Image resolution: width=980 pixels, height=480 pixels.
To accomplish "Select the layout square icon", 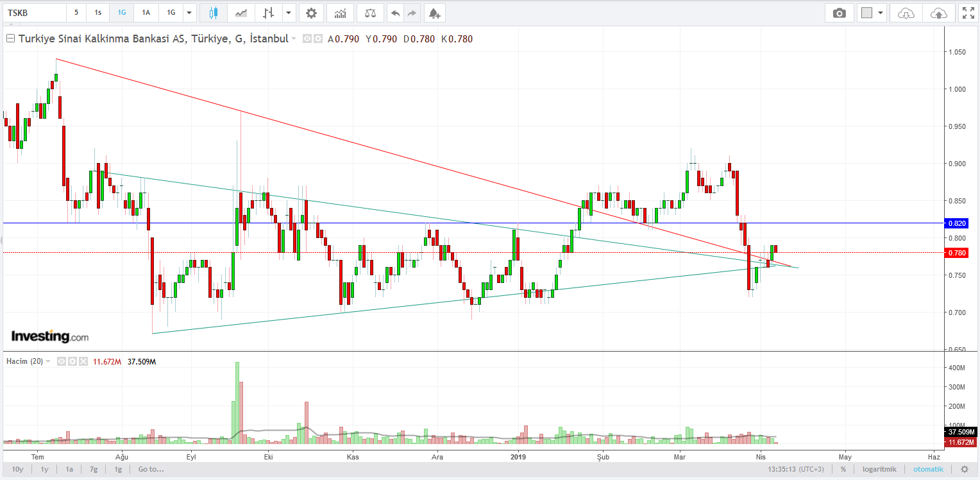I will point(867,13).
